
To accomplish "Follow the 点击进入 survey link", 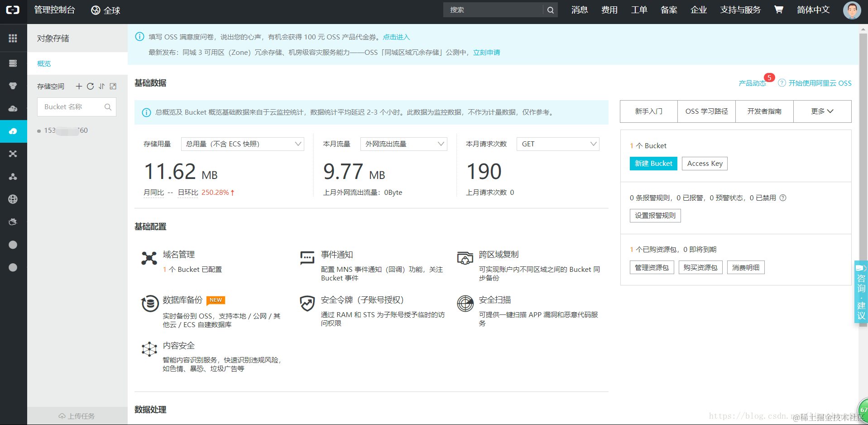I will point(396,37).
